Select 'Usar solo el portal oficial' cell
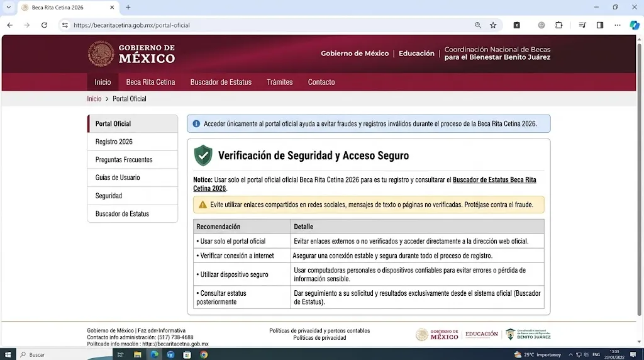This screenshot has height=360, width=644. pyautogui.click(x=242, y=241)
